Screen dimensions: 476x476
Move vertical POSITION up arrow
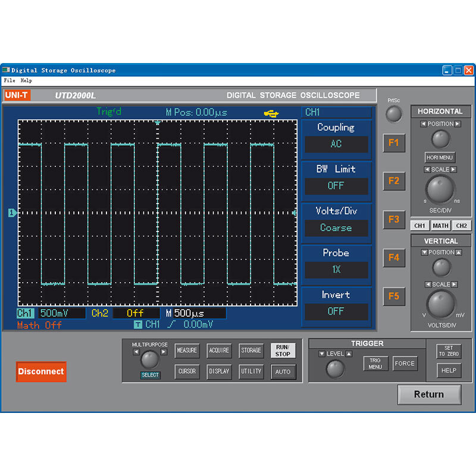(459, 252)
